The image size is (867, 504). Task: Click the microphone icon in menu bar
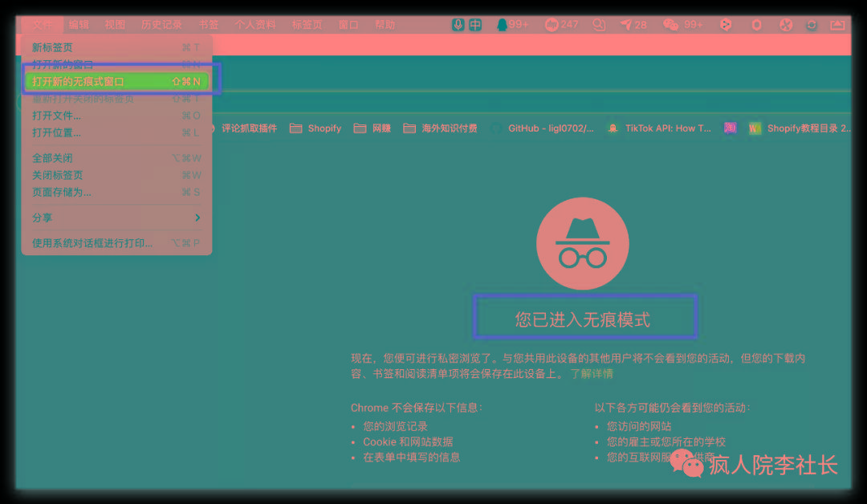(458, 25)
